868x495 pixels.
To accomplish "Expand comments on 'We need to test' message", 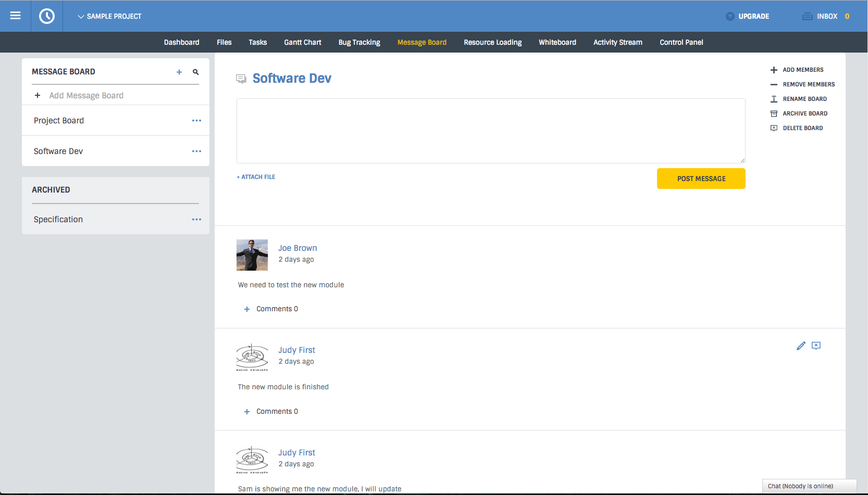I will 277,309.
